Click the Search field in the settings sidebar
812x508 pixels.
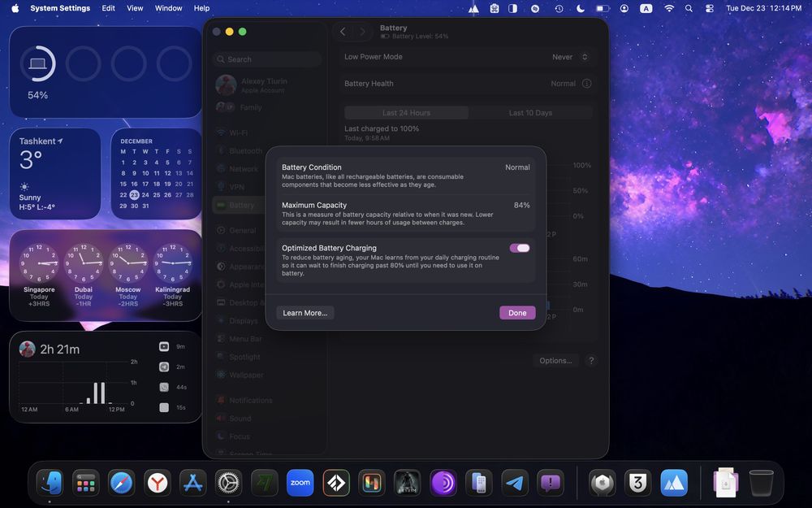[x=268, y=59]
